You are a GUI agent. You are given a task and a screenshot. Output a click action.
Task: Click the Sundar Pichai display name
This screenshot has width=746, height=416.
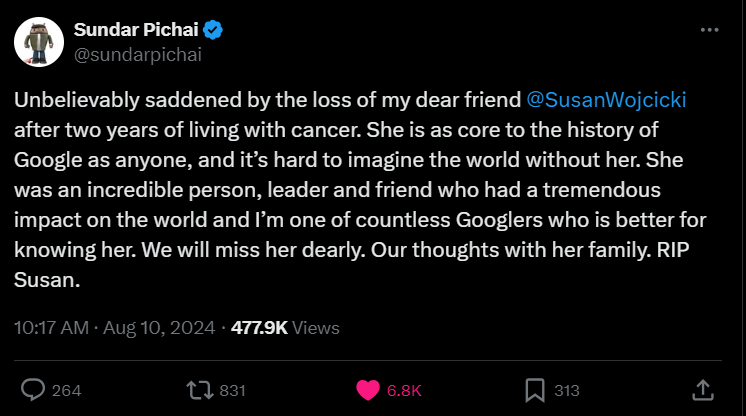(x=137, y=30)
